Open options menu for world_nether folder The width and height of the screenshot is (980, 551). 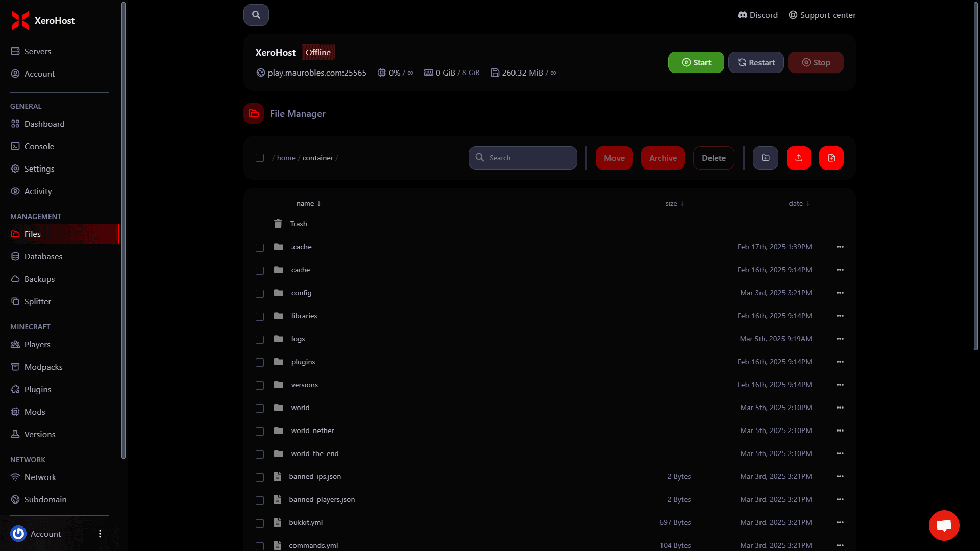[840, 430]
